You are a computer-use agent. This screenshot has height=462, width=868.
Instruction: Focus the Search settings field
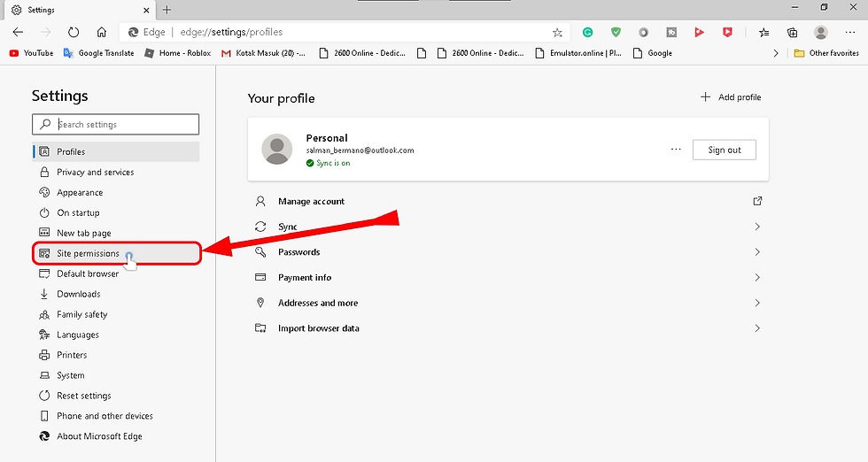tap(115, 125)
